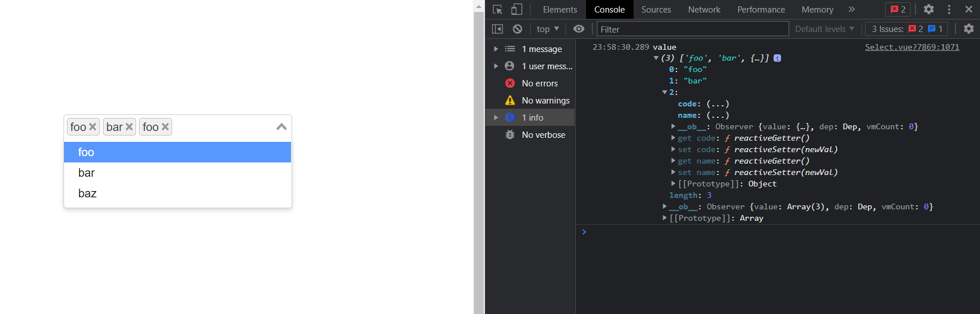Collapse array item 2 object
Screen dimensions: 980x314
[x=664, y=93]
